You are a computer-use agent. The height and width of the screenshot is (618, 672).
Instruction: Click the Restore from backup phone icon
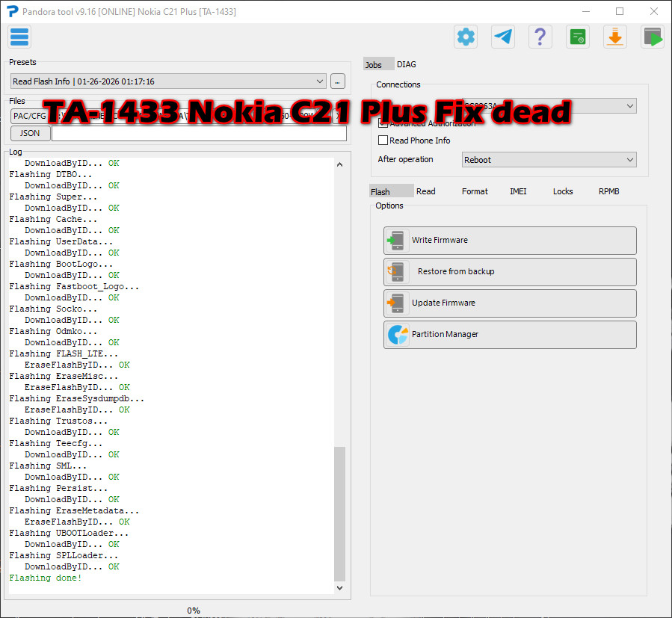click(396, 272)
